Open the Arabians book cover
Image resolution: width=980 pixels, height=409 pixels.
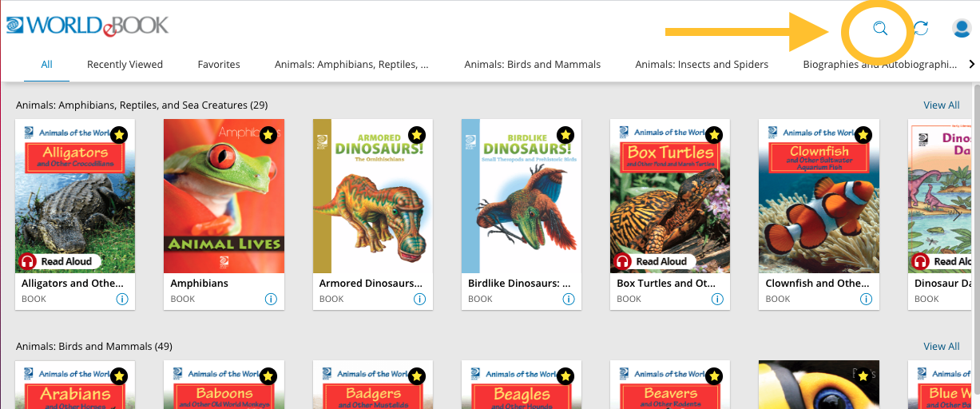tap(75, 385)
